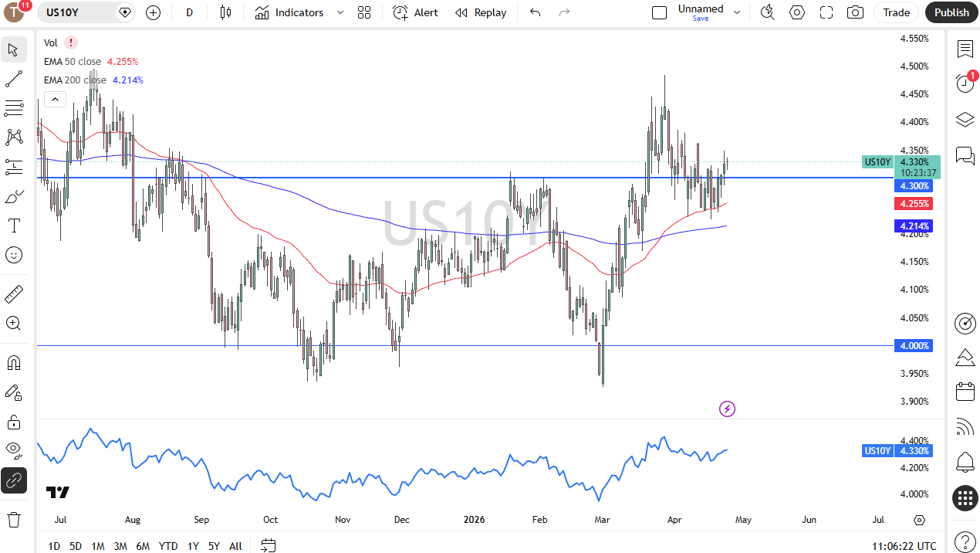The width and height of the screenshot is (980, 553).
Task: Open the quick search tool
Action: (767, 12)
